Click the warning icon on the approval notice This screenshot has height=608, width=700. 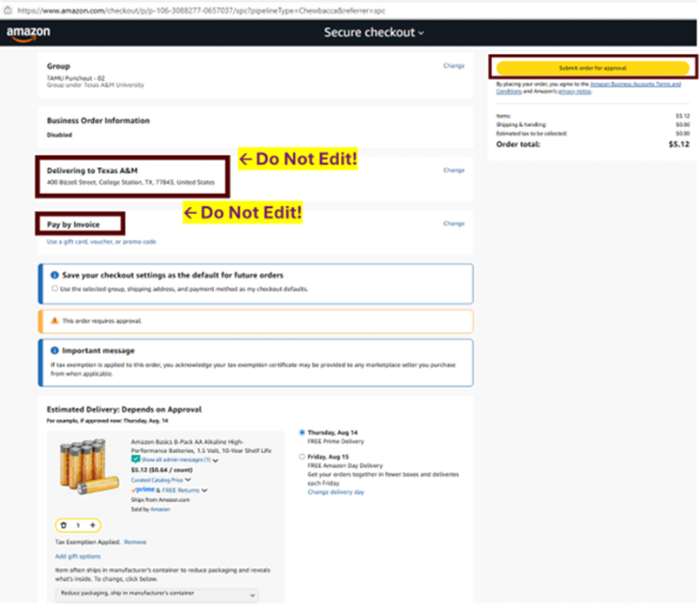click(54, 321)
